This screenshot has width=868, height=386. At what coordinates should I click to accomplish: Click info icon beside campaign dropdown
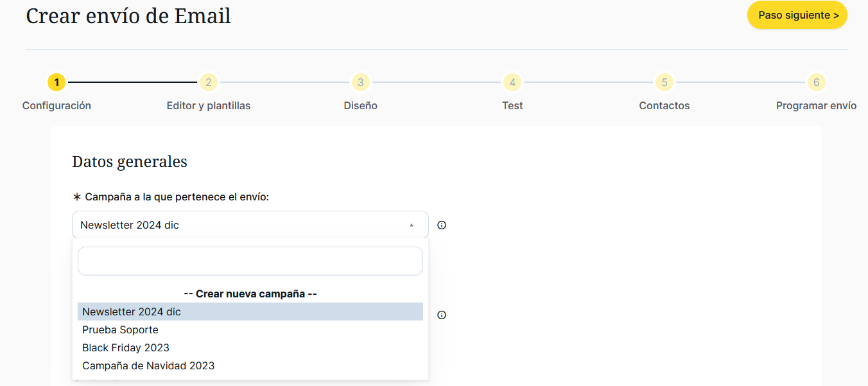[x=442, y=225]
